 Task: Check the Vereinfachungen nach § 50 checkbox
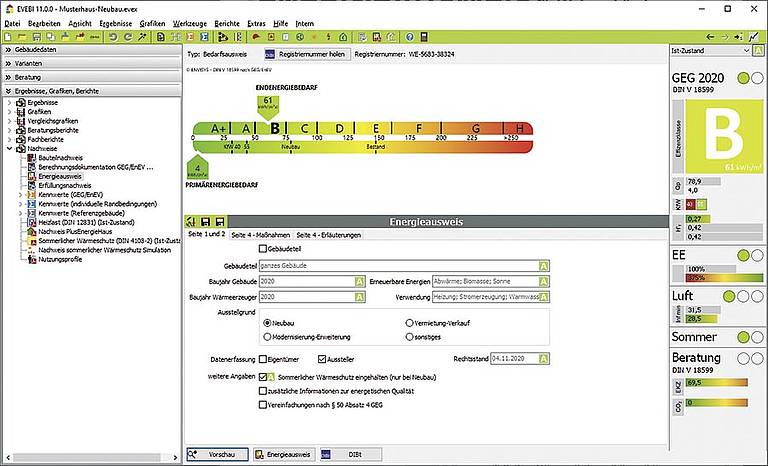262,408
